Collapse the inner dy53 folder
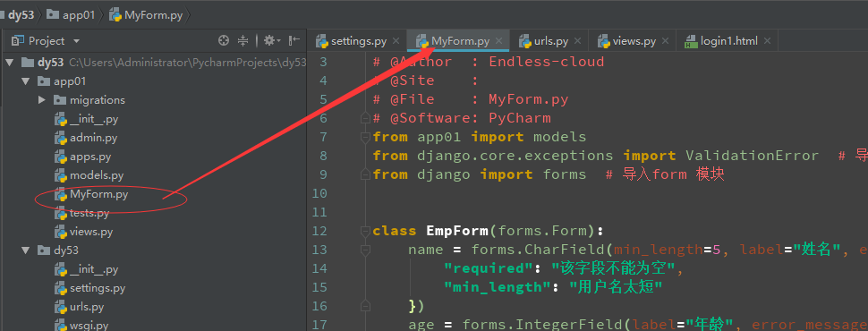 point(25,250)
